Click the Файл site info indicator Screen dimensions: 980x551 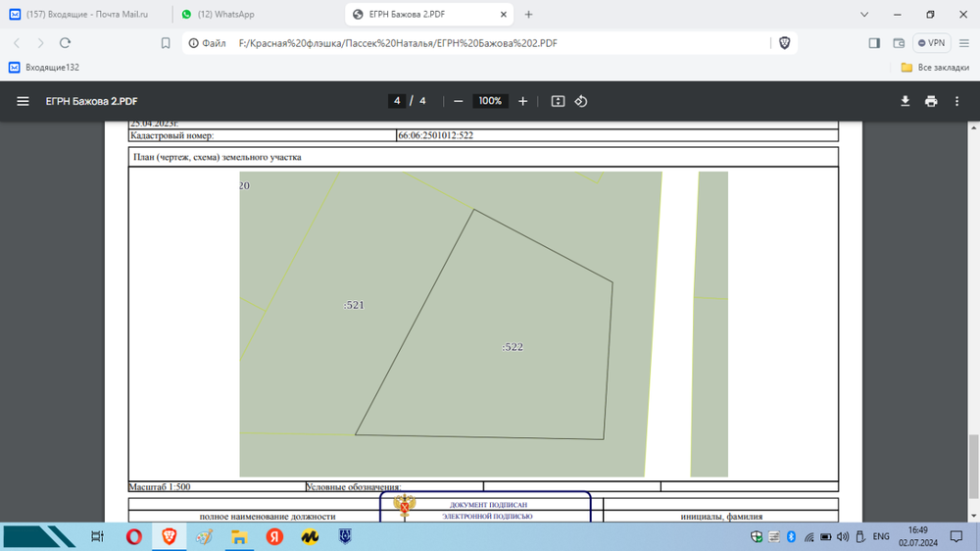[x=207, y=43]
